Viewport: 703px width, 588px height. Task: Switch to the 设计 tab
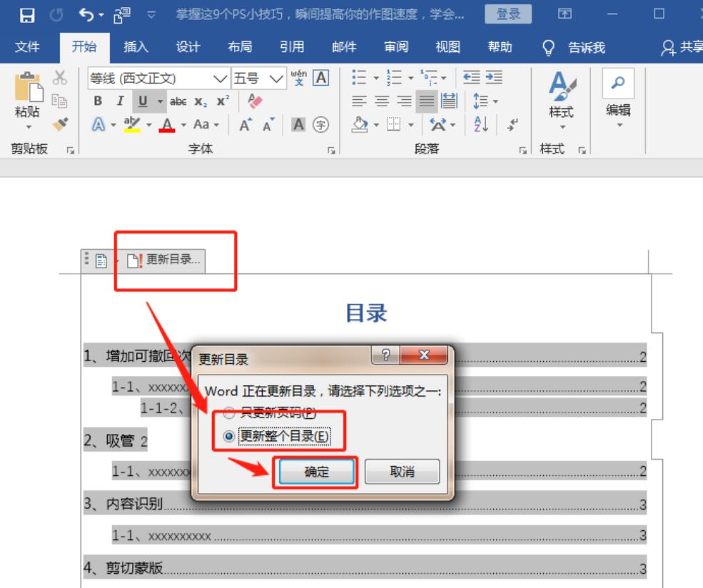point(188,46)
